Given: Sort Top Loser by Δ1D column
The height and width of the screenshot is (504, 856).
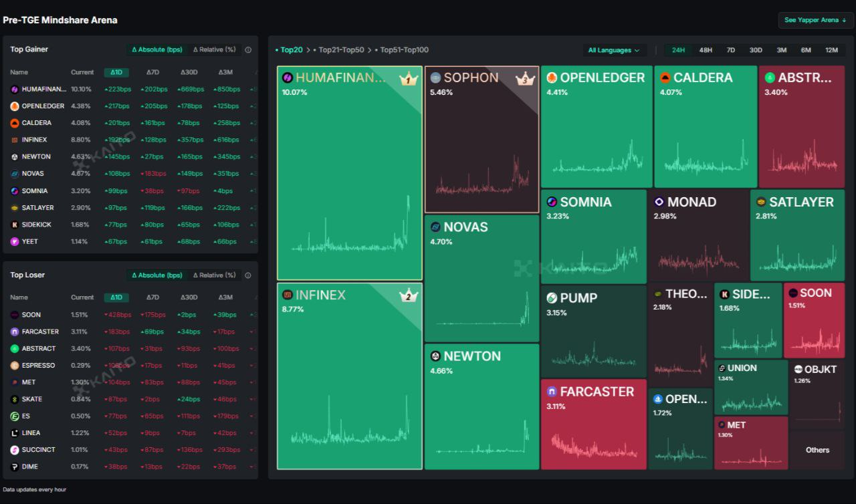Looking at the screenshot, I should pyautogui.click(x=116, y=297).
